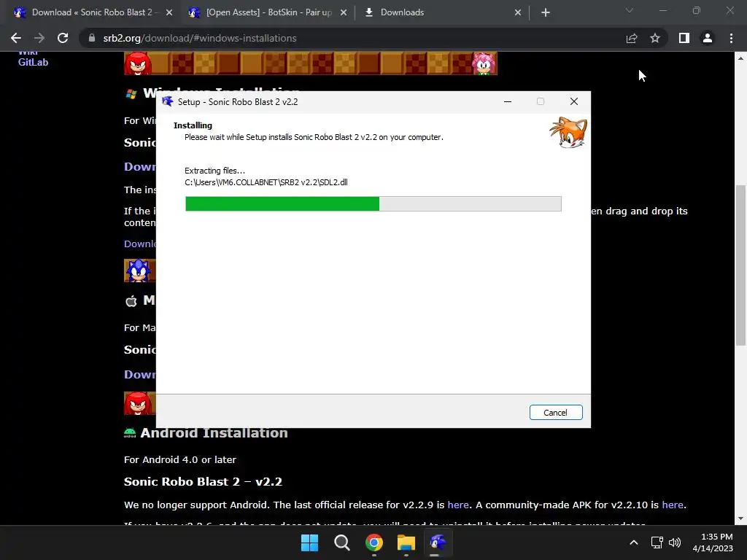Viewport: 747px width, 560px height.
Task: Go forward in Chrome
Action: (x=39, y=38)
